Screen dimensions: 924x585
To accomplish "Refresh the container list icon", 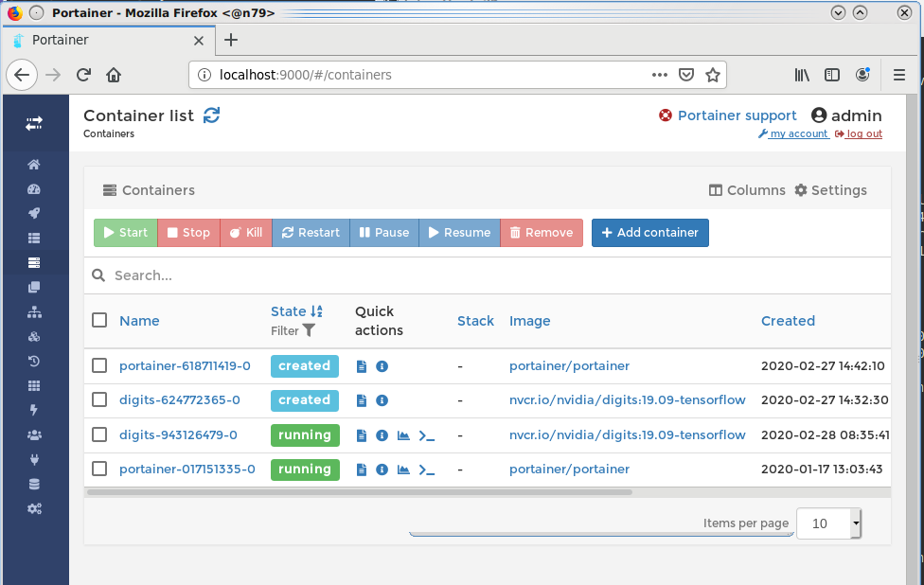I will pyautogui.click(x=211, y=115).
